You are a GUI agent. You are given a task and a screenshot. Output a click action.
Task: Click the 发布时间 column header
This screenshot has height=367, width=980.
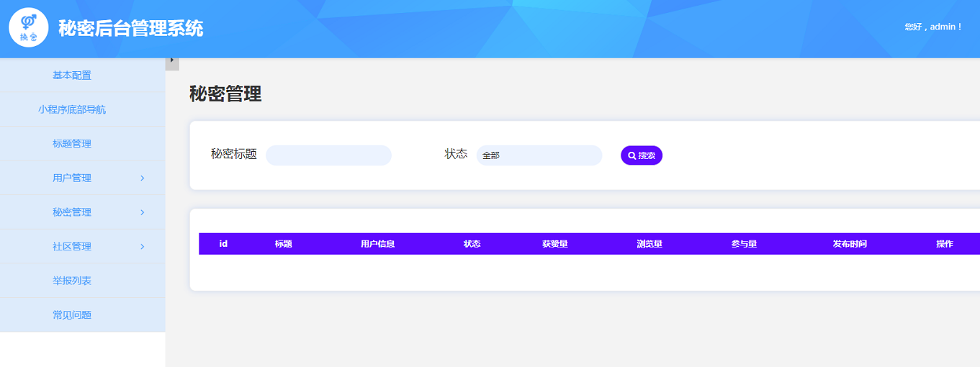coord(850,244)
